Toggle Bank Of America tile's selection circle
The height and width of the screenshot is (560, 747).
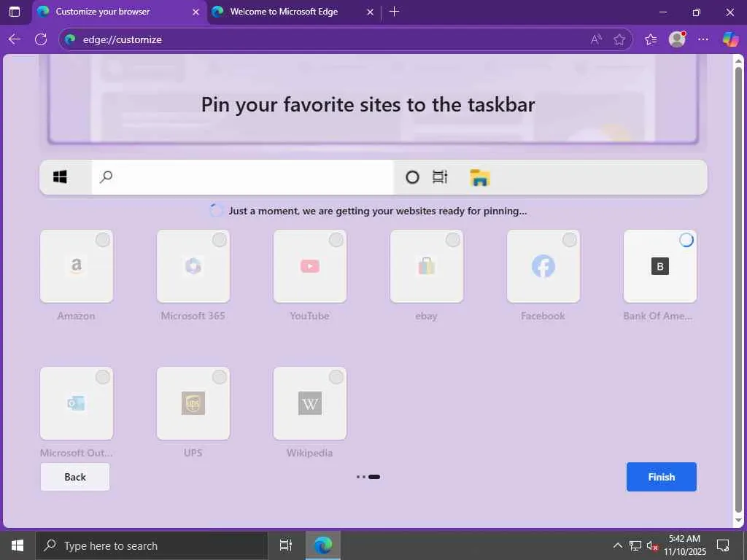click(686, 240)
